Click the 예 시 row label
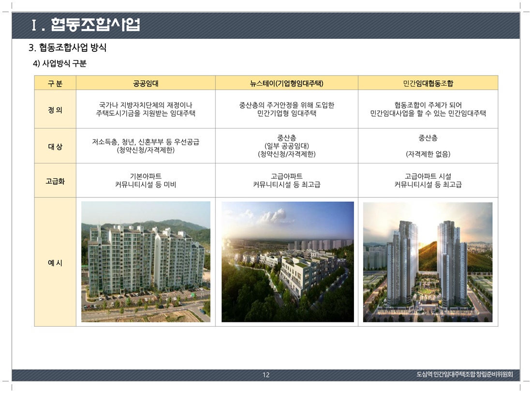Screen dimensions: 532x393 point(55,263)
